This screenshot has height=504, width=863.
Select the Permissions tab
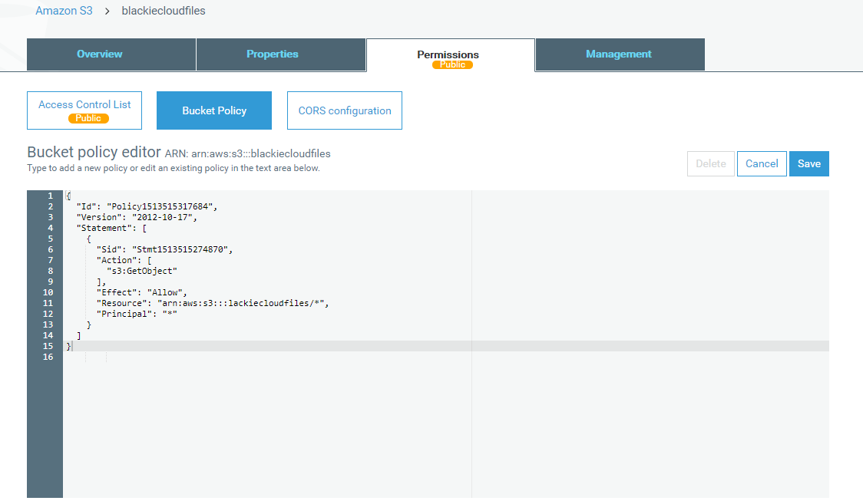pyautogui.click(x=448, y=55)
